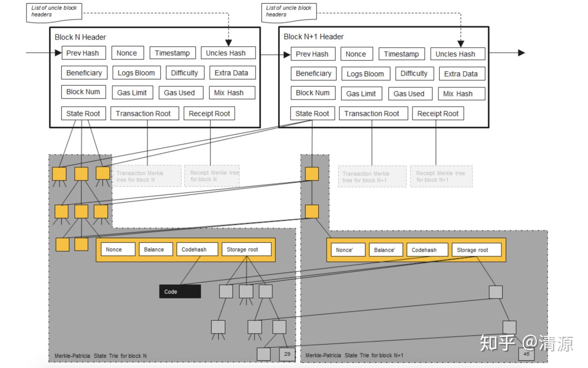The height and width of the screenshot is (368, 588).
Task: Select State Root in Block N Header
Action: click(x=83, y=114)
